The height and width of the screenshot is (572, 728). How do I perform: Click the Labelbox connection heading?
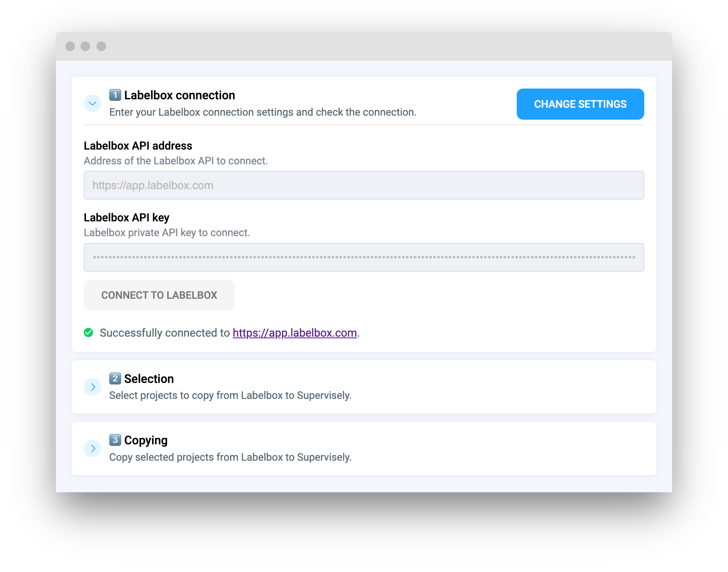[179, 95]
